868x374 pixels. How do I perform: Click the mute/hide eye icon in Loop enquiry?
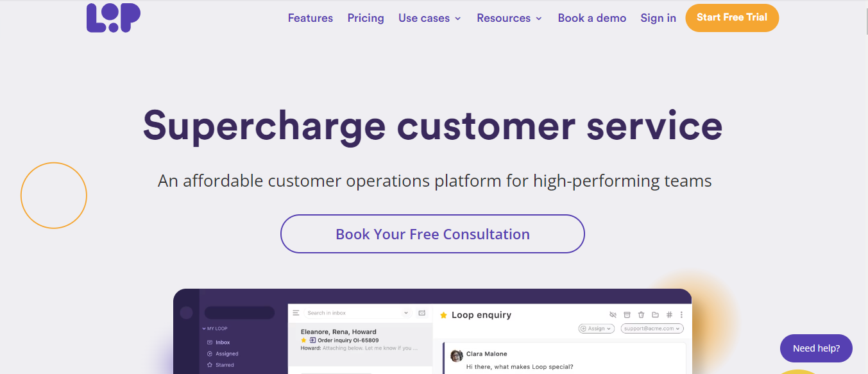pyautogui.click(x=613, y=315)
